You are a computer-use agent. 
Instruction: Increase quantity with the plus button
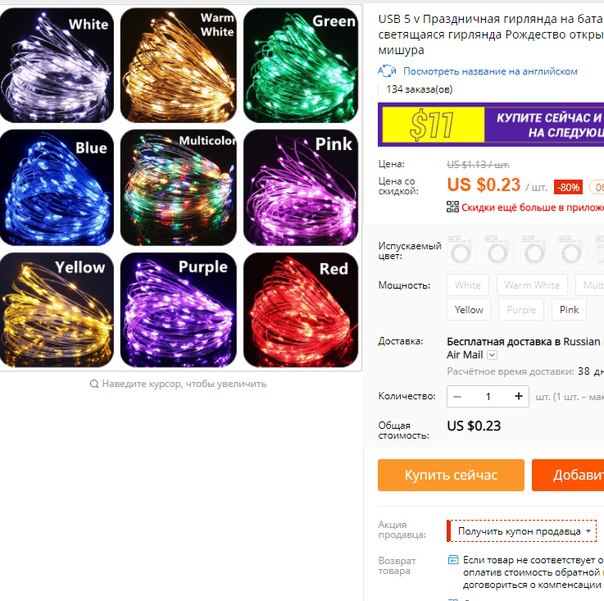pyautogui.click(x=518, y=396)
